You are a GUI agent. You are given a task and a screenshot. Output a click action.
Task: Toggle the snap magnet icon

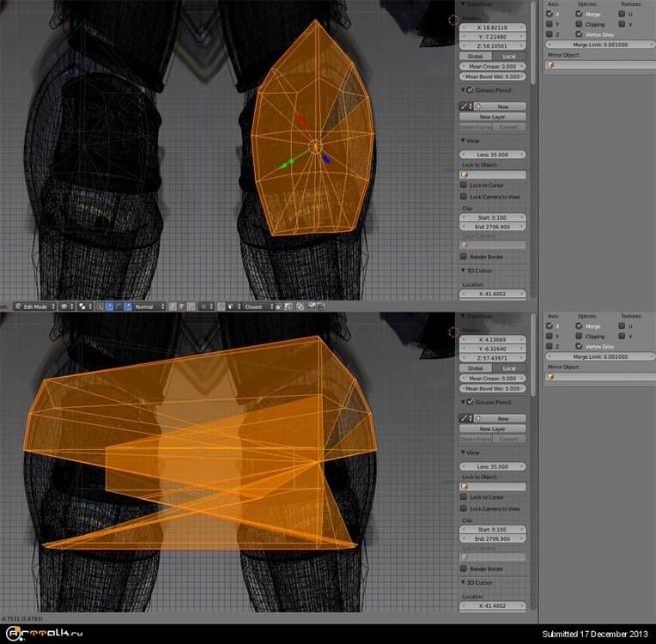click(x=221, y=307)
